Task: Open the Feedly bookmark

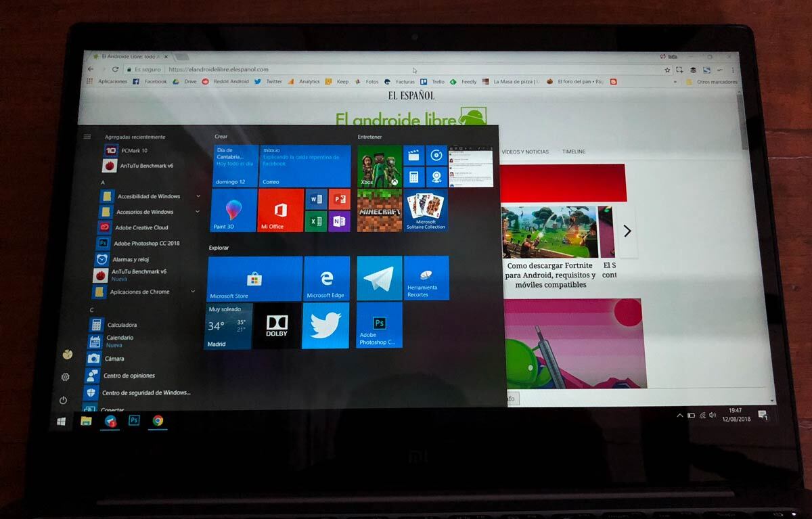Action: pos(464,82)
